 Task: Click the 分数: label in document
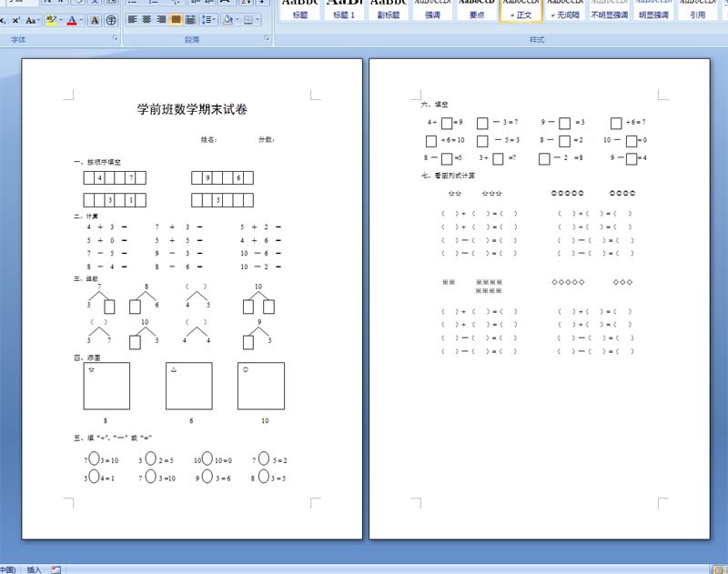coord(267,139)
